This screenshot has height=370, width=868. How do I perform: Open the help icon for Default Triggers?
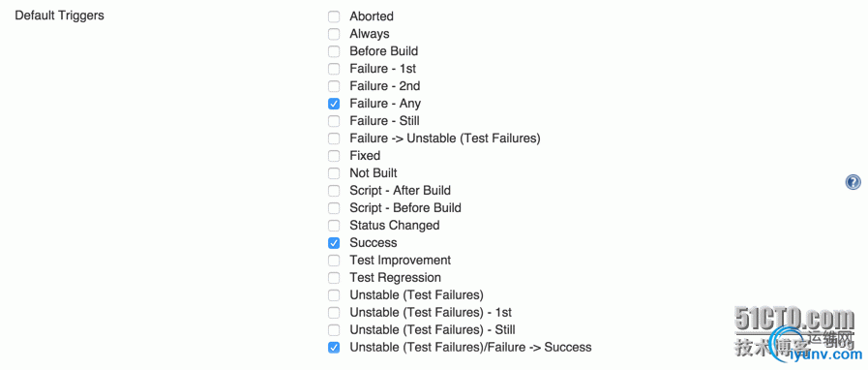853,182
